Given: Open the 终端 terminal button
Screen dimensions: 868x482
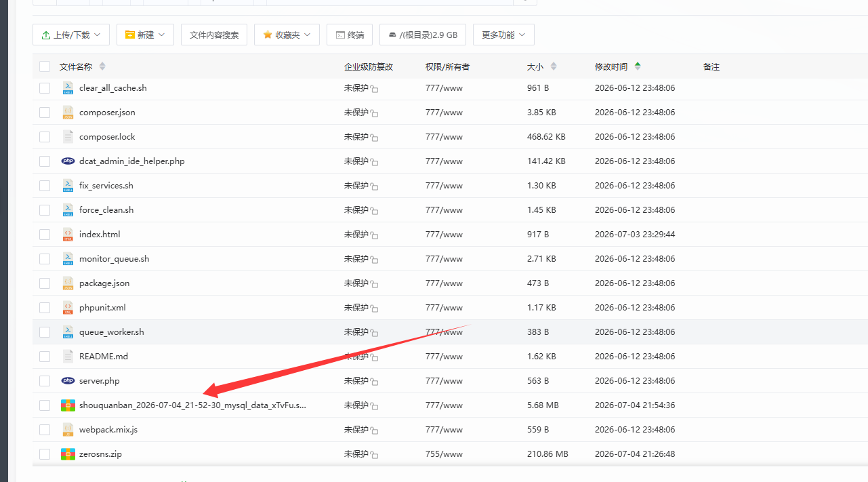Looking at the screenshot, I should tap(350, 35).
